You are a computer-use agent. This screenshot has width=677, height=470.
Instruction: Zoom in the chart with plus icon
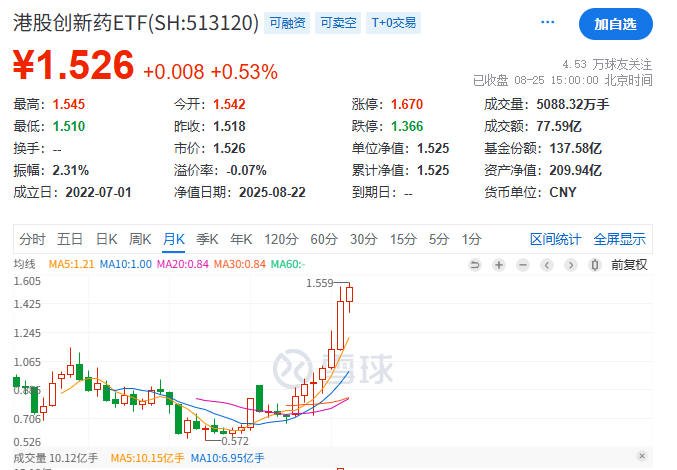(x=499, y=265)
